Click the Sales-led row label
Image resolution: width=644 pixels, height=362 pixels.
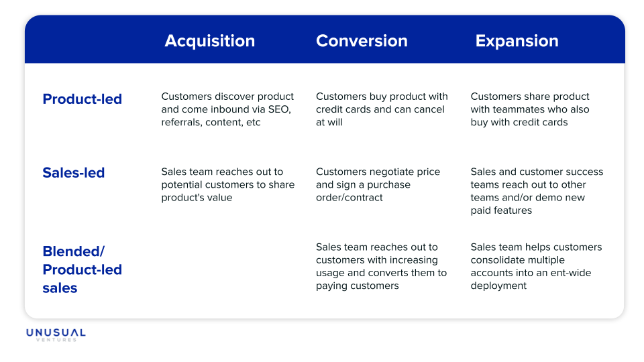74,172
